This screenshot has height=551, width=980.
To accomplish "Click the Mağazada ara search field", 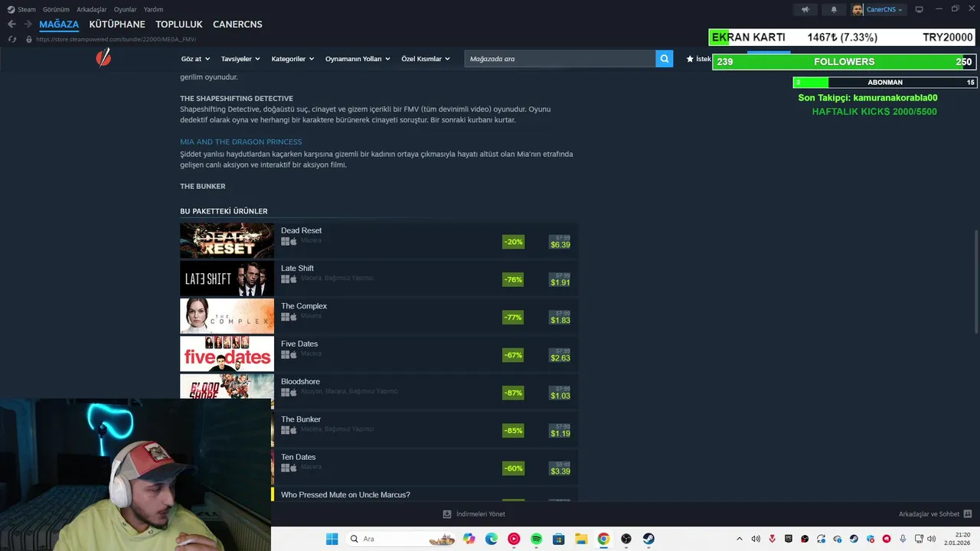I will point(560,58).
